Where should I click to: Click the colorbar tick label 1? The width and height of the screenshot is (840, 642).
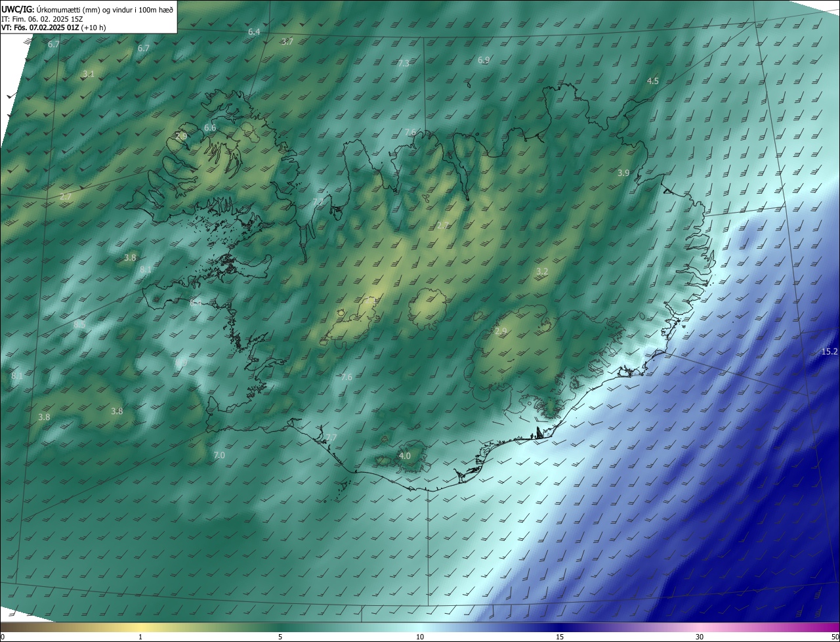(x=140, y=637)
